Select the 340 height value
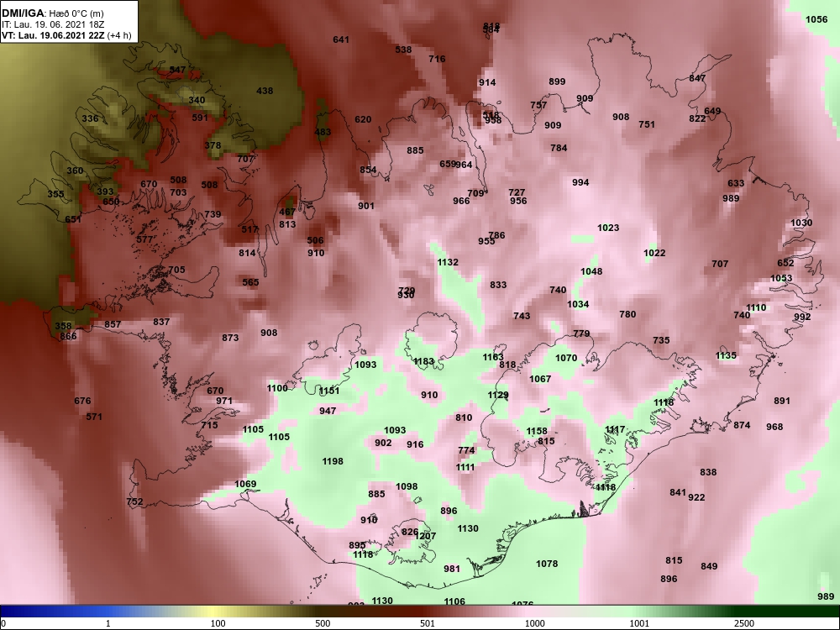 pos(197,100)
